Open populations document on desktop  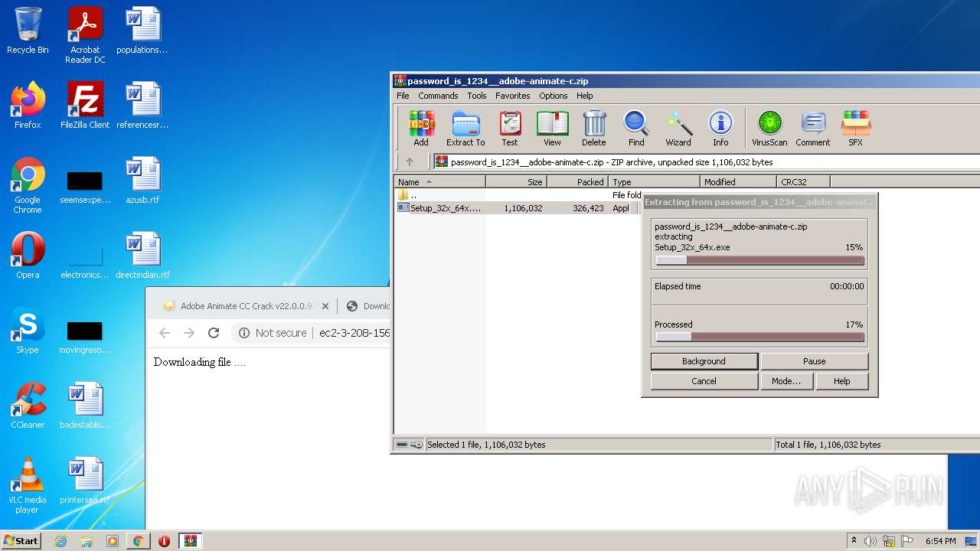[x=142, y=31]
